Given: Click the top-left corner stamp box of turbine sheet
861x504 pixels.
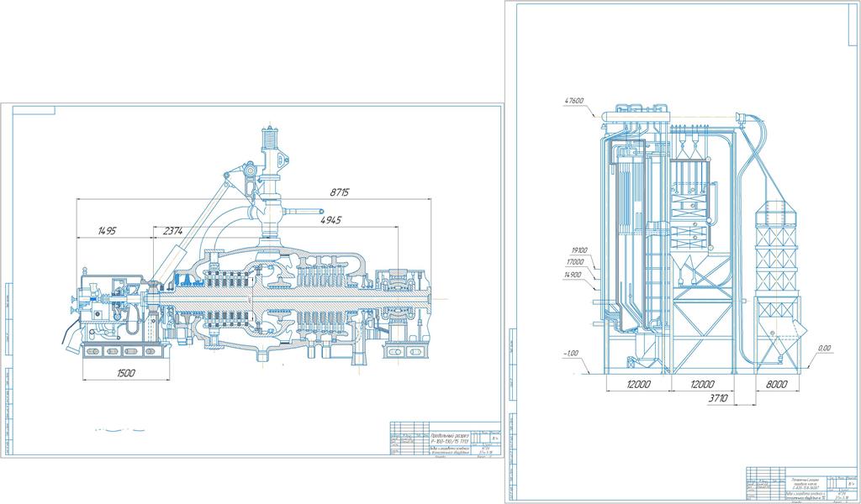Looking at the screenshot, I should pyautogui.click(x=34, y=110).
